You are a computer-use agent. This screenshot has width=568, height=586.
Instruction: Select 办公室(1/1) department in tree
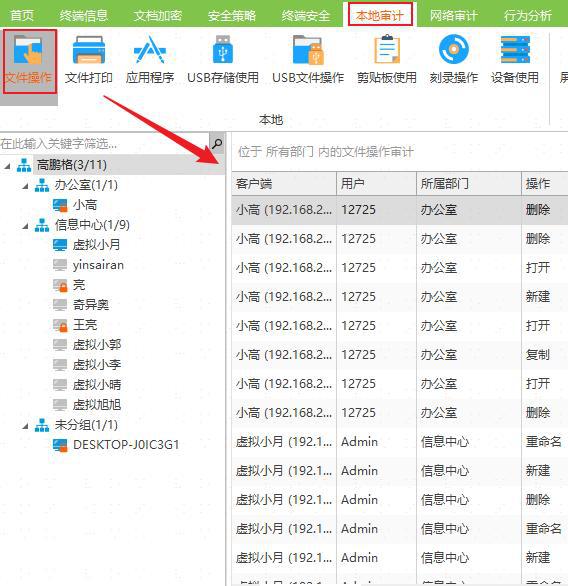[86, 185]
